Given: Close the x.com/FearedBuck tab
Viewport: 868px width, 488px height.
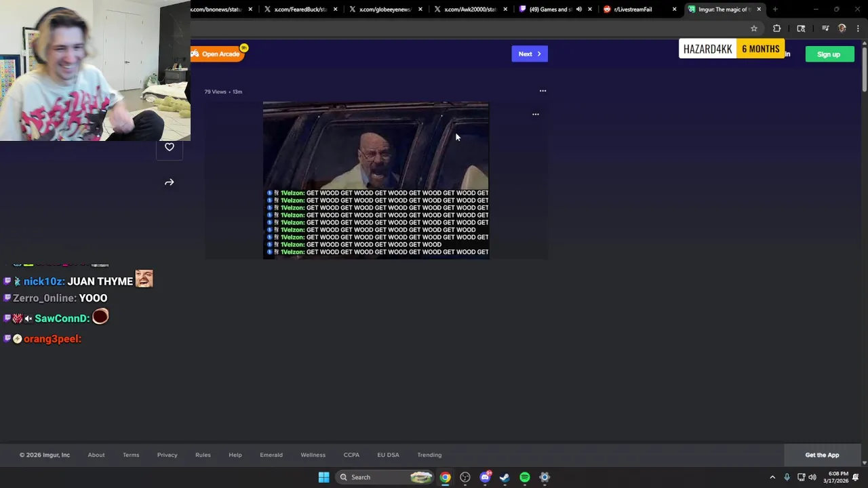Looking at the screenshot, I should (335, 9).
